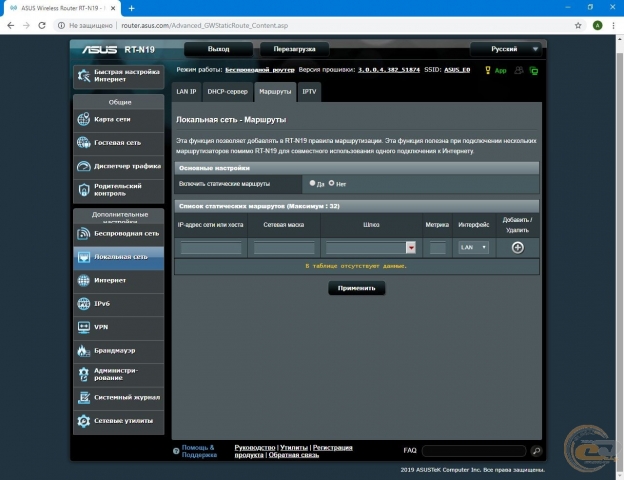Open the Утилиты footer link
The image size is (624, 480).
pos(294,448)
